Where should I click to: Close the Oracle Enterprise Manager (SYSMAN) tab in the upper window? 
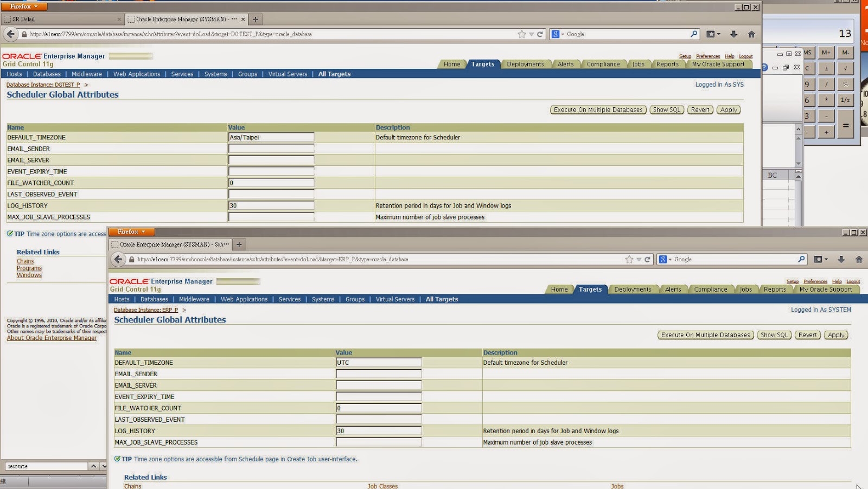[243, 19]
